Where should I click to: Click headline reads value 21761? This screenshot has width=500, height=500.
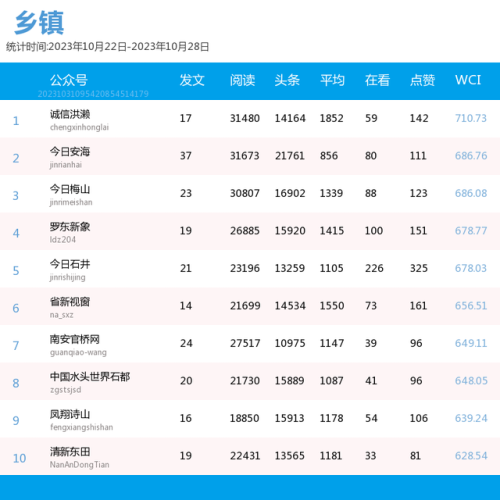(290, 156)
